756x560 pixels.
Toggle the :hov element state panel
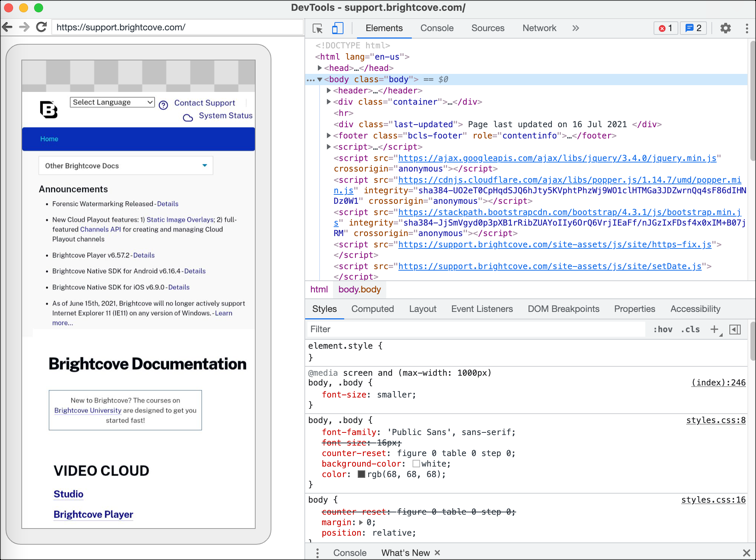tap(662, 329)
